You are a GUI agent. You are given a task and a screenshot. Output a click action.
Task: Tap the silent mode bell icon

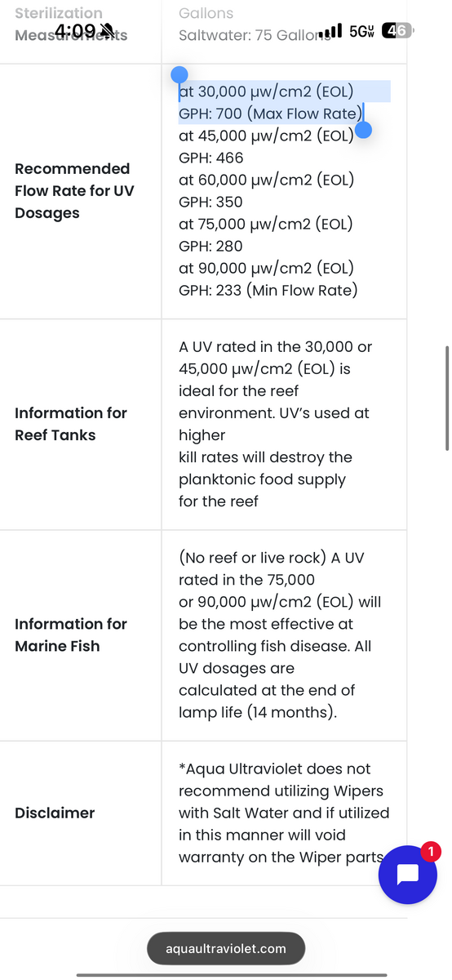point(107,31)
